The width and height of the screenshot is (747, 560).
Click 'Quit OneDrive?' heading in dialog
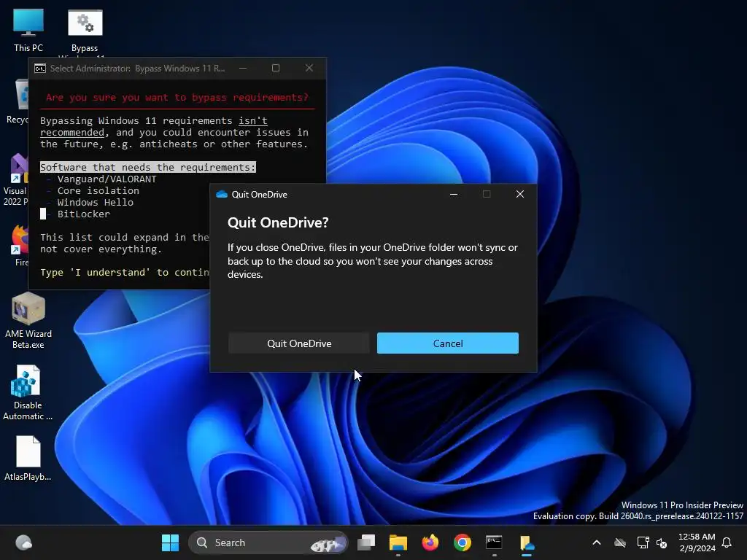[278, 223]
